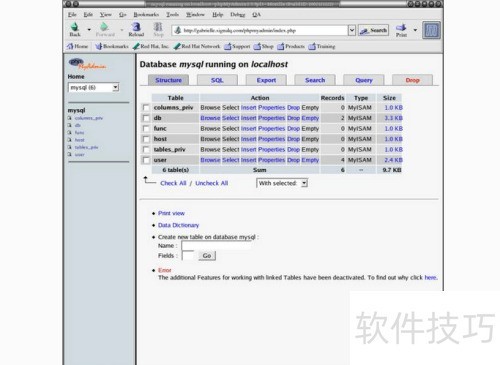
Task: Click the new table Name input field
Action: point(216,246)
